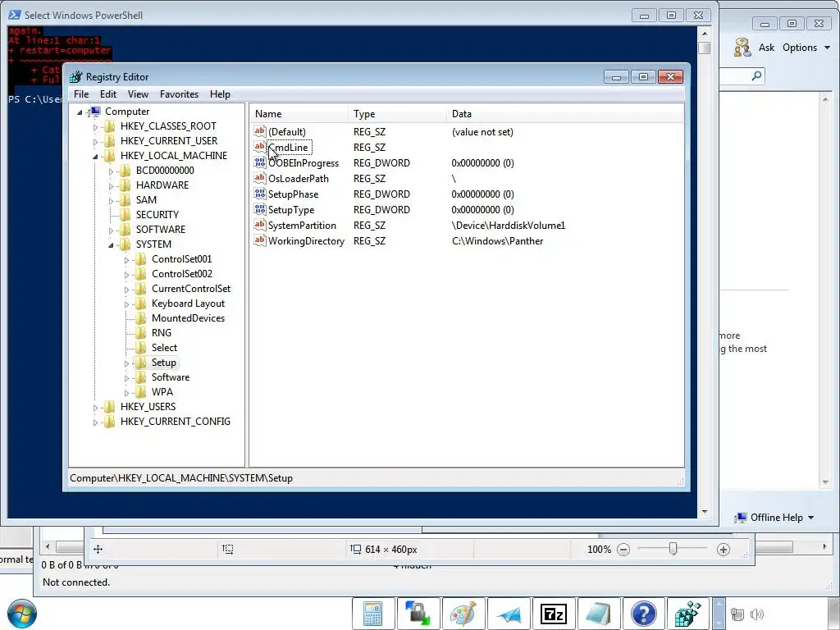840x630 pixels.
Task: Click the PowerShell vertical scrollbar thumb
Action: tap(705, 48)
